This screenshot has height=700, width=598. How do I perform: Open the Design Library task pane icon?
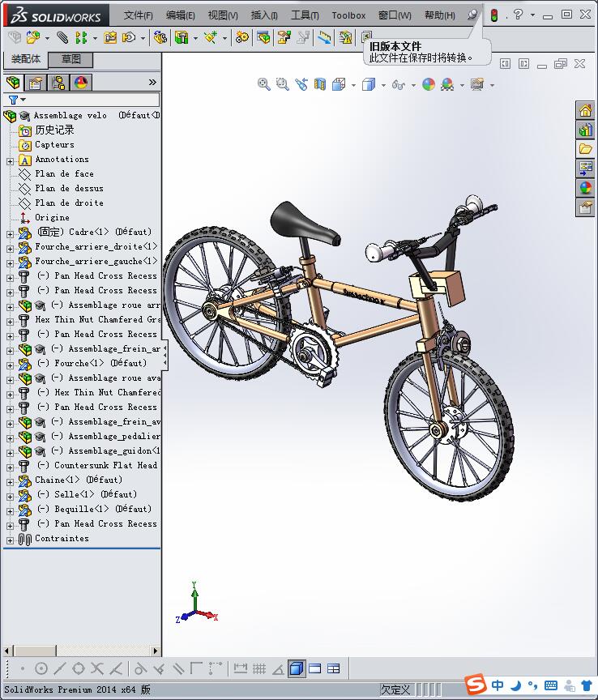[585, 130]
